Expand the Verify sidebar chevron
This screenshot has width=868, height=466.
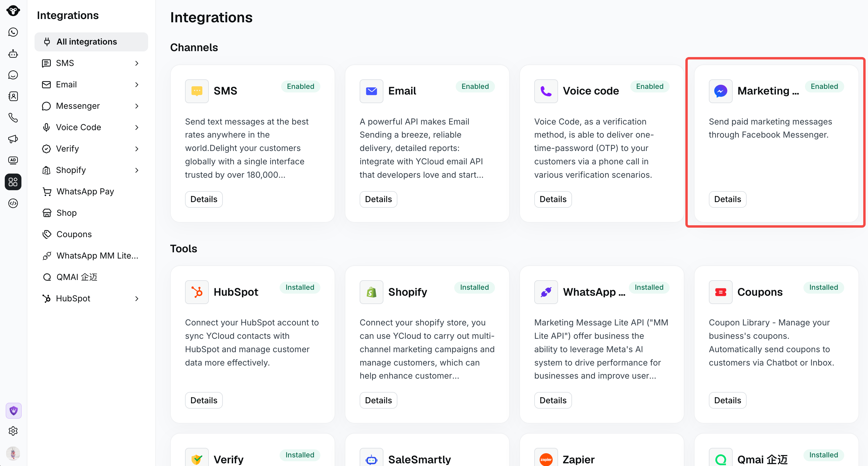point(137,149)
